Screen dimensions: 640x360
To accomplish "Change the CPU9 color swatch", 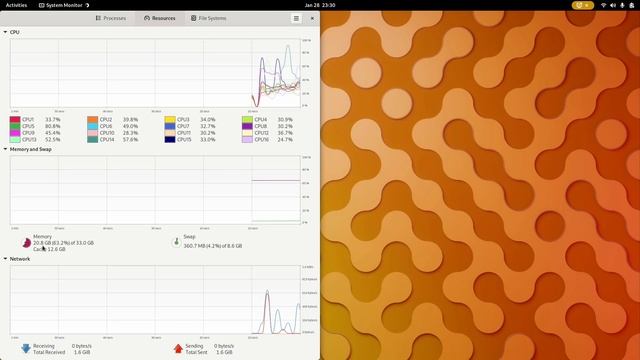I will coord(15,133).
